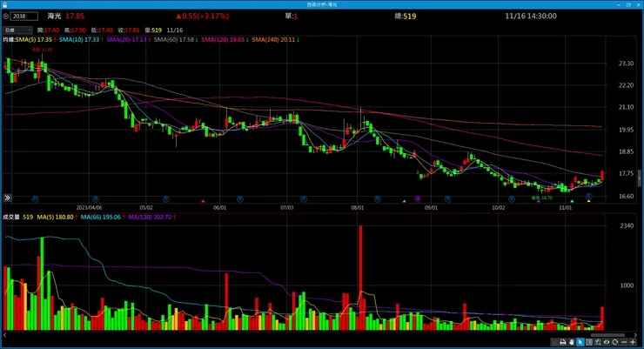The image size is (644, 349).
Task: Zoom in with the plus icon
Action: click(x=633, y=342)
